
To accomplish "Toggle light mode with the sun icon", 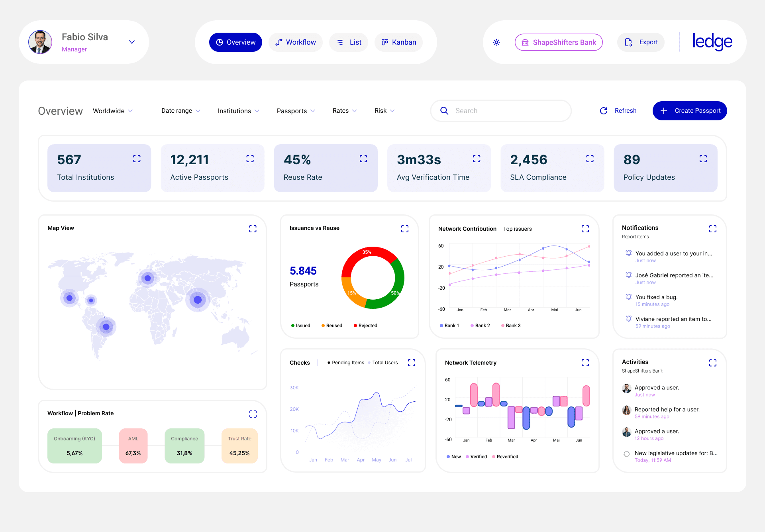I will coord(496,42).
